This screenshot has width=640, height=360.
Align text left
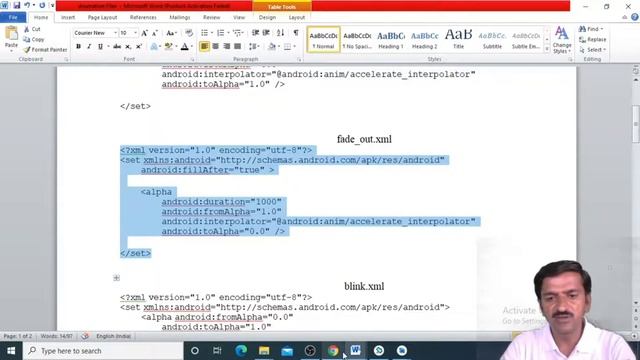[x=204, y=47]
